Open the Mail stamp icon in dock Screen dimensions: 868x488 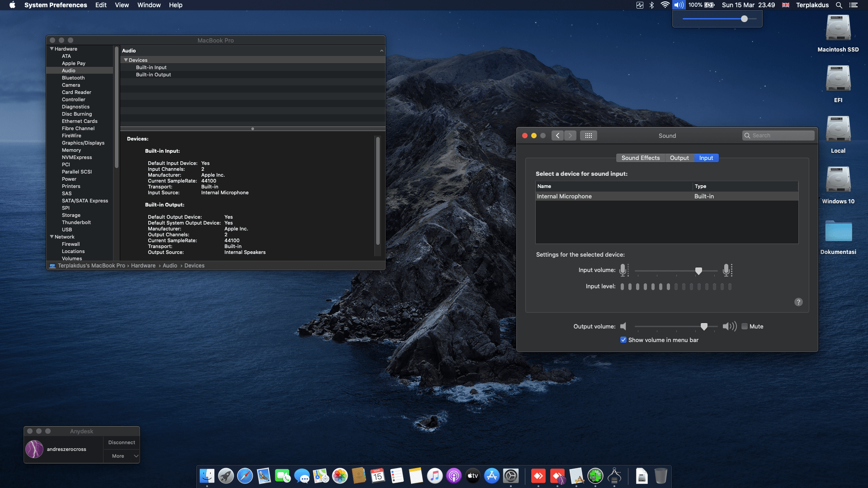click(x=264, y=476)
